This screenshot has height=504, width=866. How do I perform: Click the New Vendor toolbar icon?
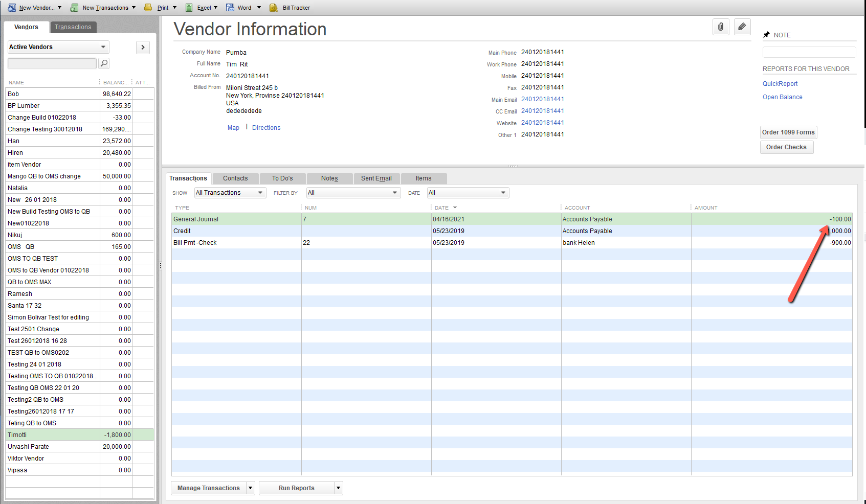pyautogui.click(x=12, y=8)
